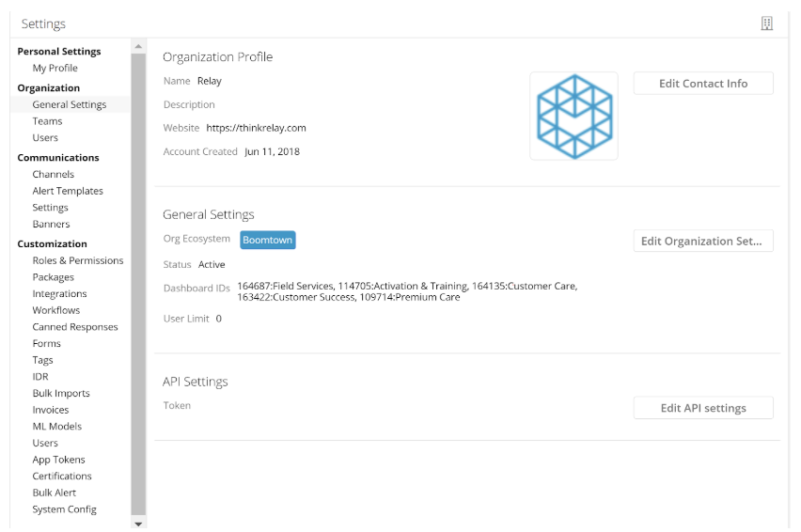Select the Boomtown ecosystem badge
This screenshot has width=801, height=532.
point(268,240)
